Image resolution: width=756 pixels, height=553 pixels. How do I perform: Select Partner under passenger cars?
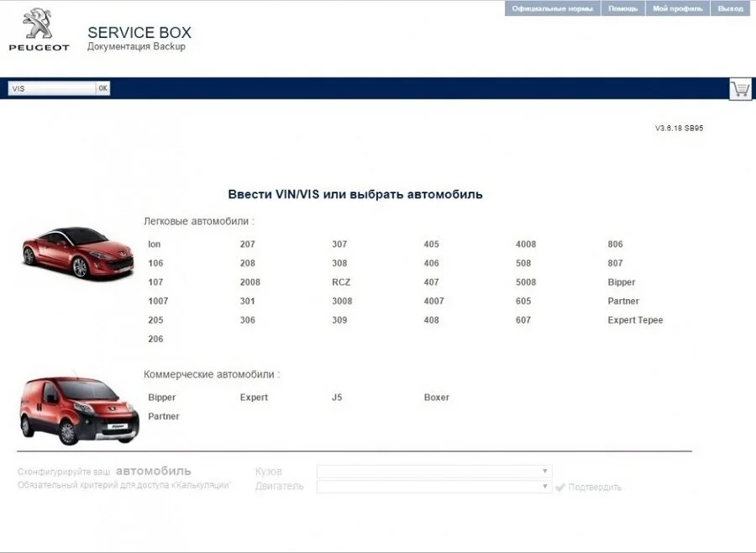pyautogui.click(x=623, y=301)
